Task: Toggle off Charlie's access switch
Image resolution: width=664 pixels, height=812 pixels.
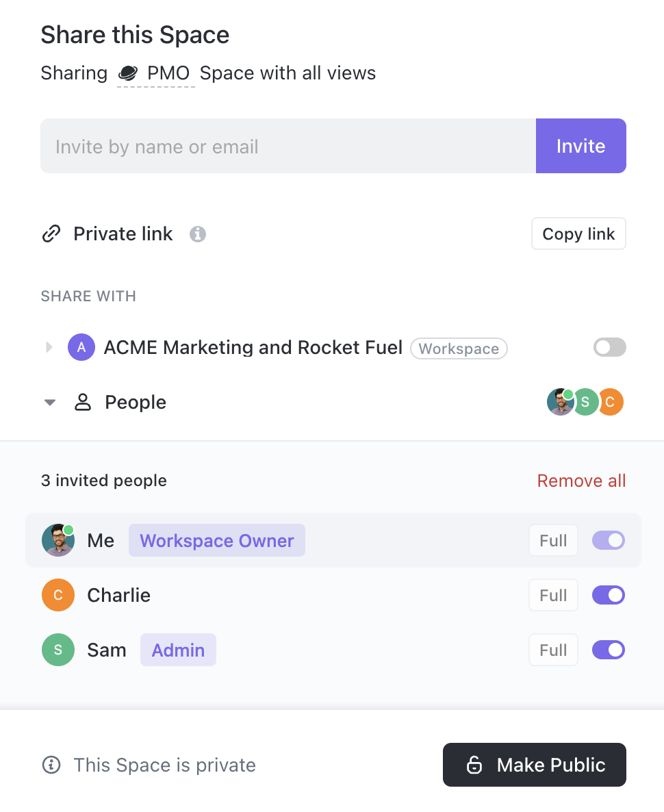Action: click(609, 595)
